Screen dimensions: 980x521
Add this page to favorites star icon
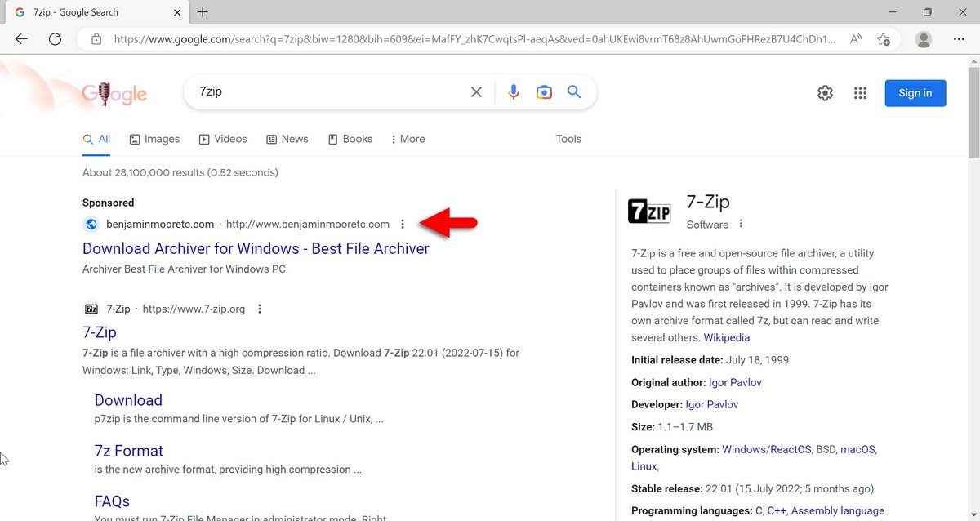(x=884, y=38)
